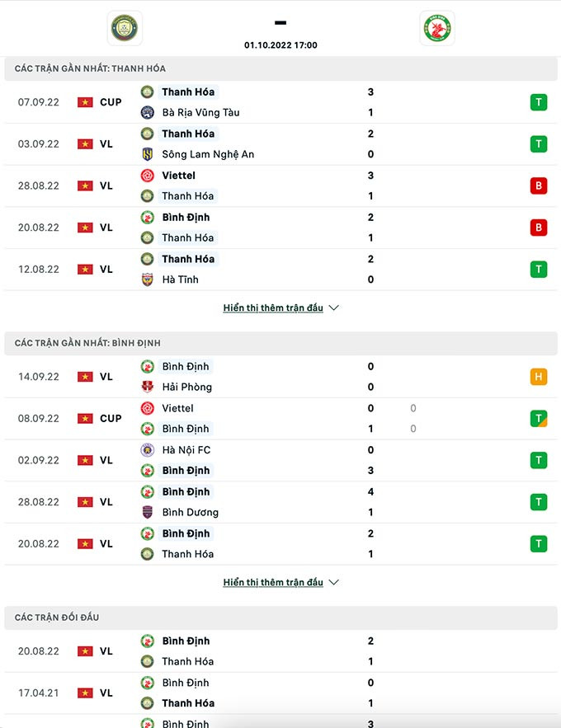Click the red B badge for Viettel match

point(539,186)
